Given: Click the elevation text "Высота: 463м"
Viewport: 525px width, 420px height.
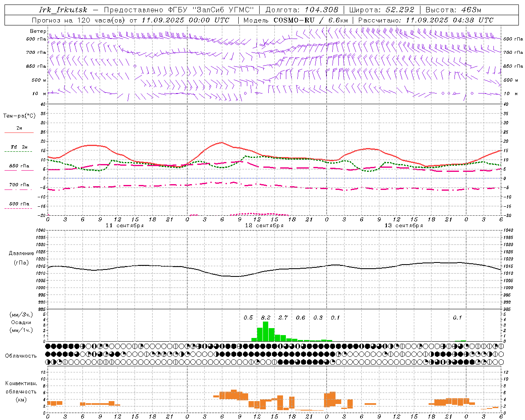Looking at the screenshot, I should [x=453, y=10].
